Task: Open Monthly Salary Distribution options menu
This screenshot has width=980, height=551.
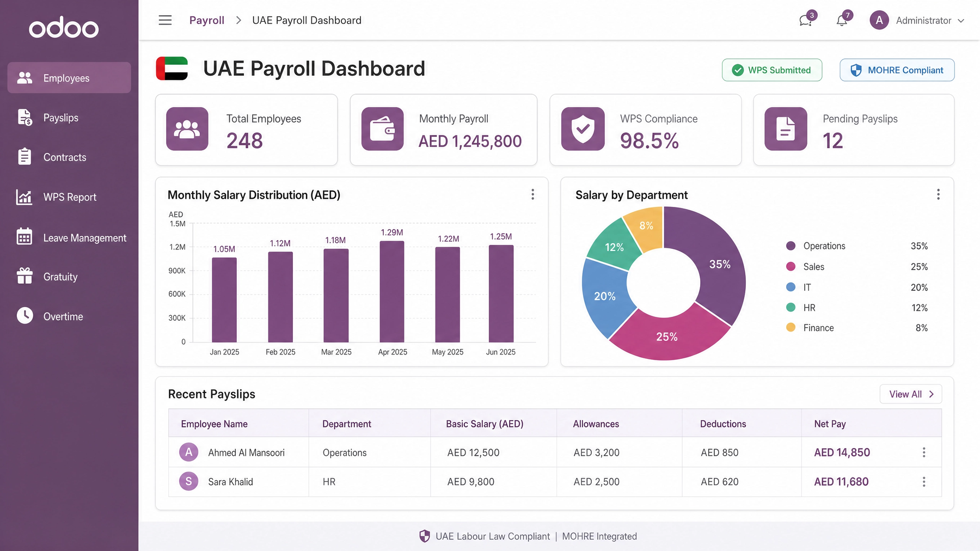Action: point(532,194)
